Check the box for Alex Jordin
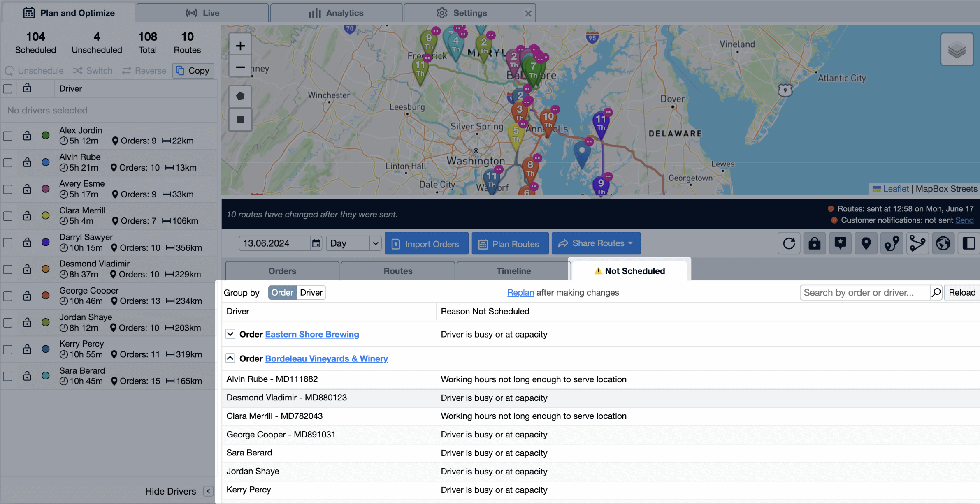Viewport: 980px width, 504px height. [x=8, y=136]
